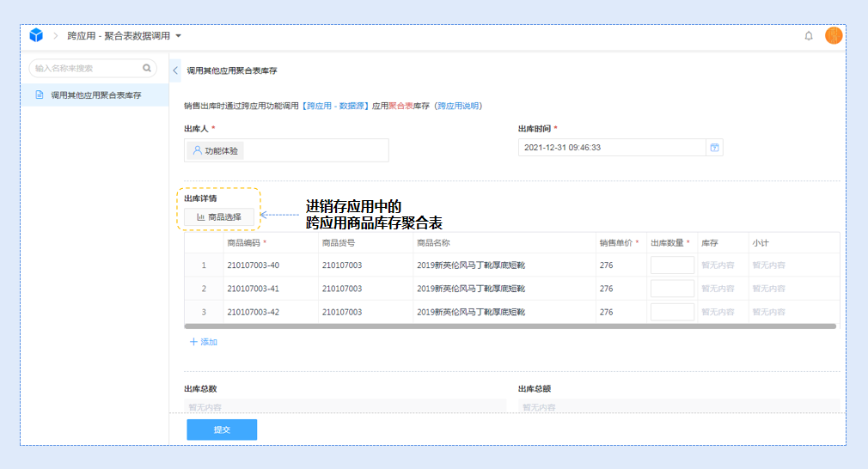
Task: Open the notification bell
Action: pos(808,36)
